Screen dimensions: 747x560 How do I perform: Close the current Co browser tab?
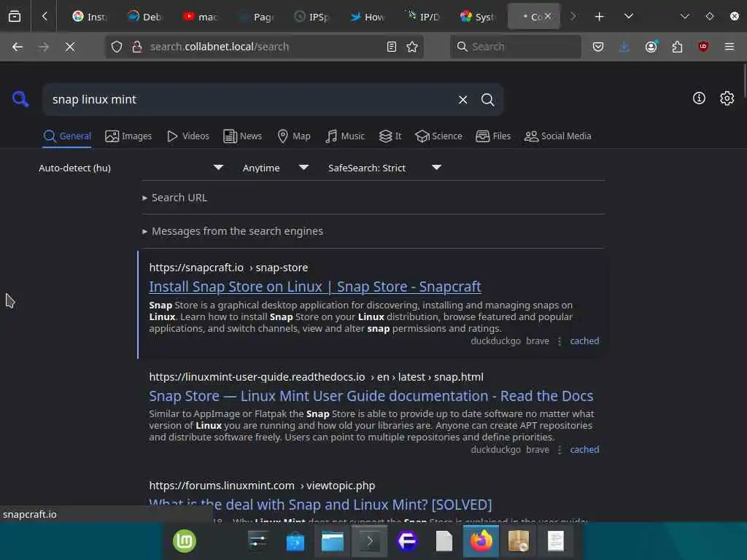click(548, 16)
